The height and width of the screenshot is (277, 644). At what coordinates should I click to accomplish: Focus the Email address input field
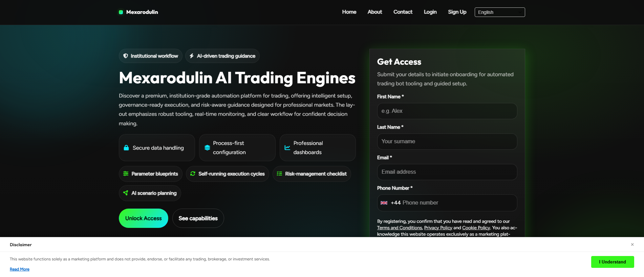tap(447, 172)
